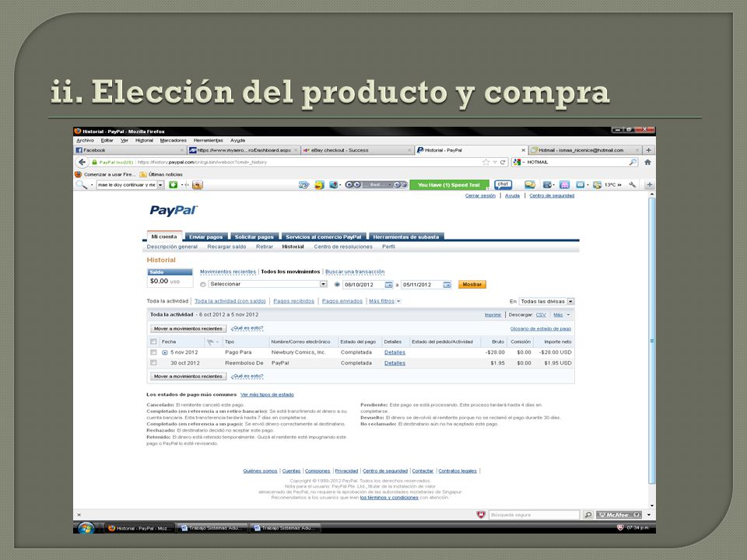Click the Últimas noticias bookmark folder

[160, 174]
